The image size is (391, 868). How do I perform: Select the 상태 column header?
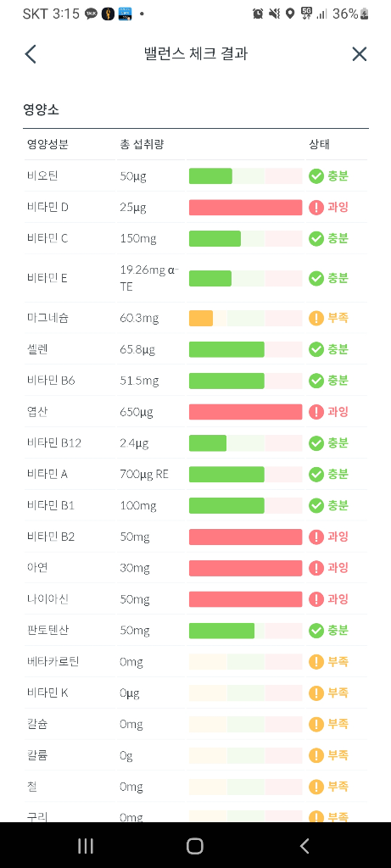click(x=319, y=145)
